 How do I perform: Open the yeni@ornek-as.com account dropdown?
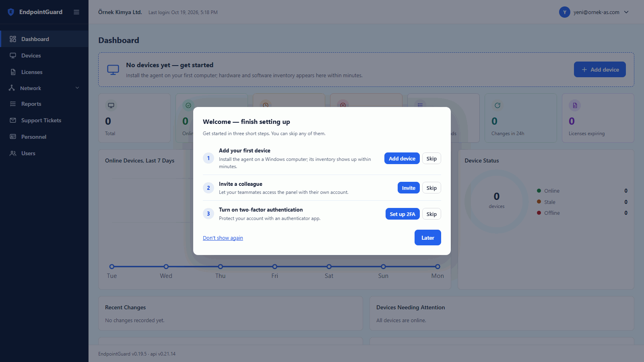[594, 12]
